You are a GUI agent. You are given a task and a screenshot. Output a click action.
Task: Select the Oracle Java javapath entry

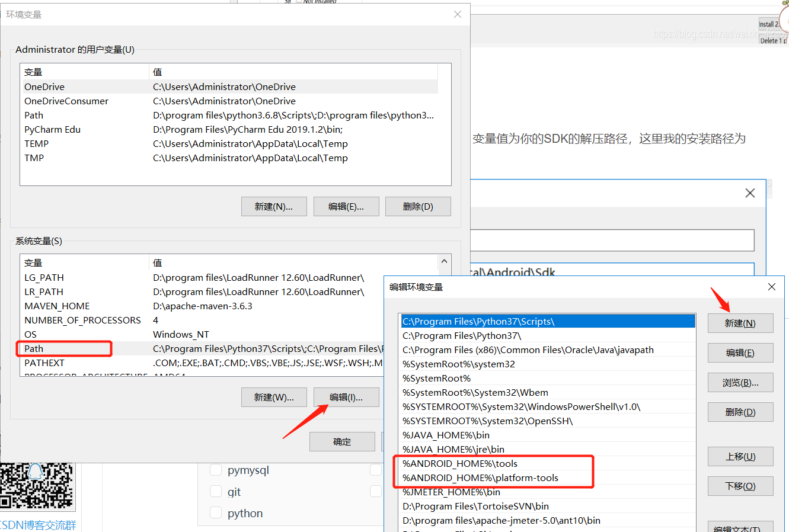(x=548, y=350)
